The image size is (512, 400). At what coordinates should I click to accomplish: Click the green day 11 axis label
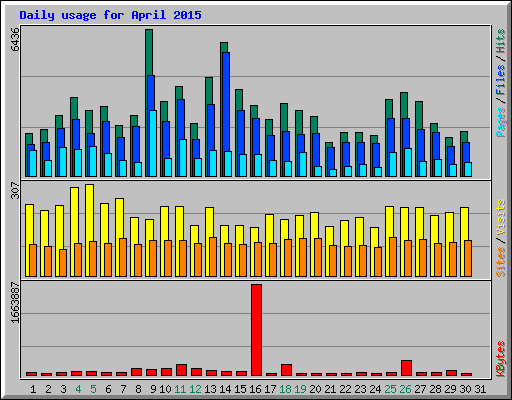[x=180, y=389]
